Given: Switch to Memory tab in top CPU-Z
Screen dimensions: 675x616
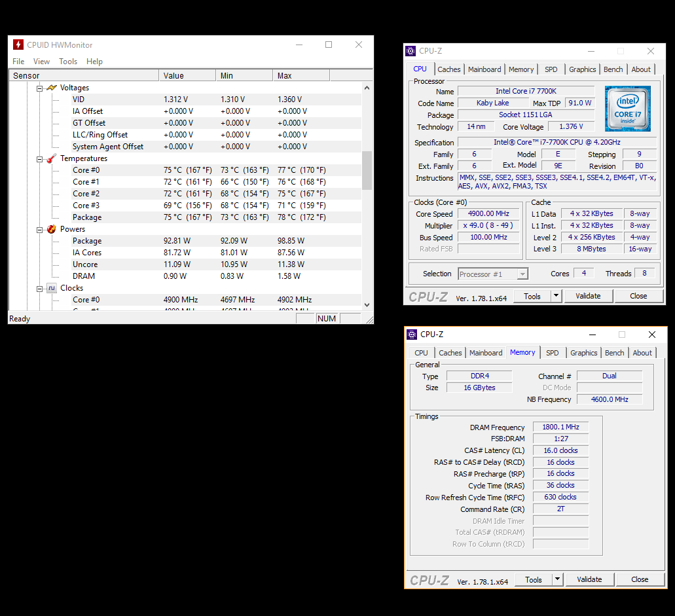Looking at the screenshot, I should click(x=521, y=69).
